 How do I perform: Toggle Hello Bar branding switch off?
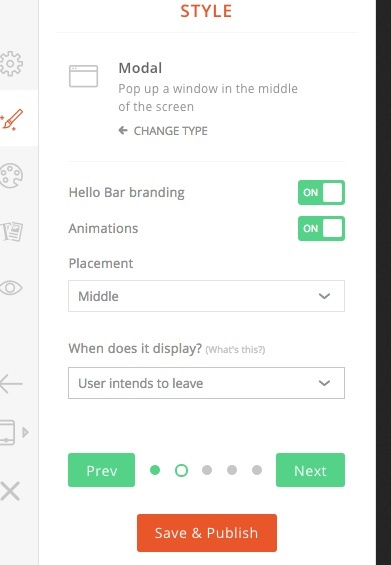tap(321, 192)
